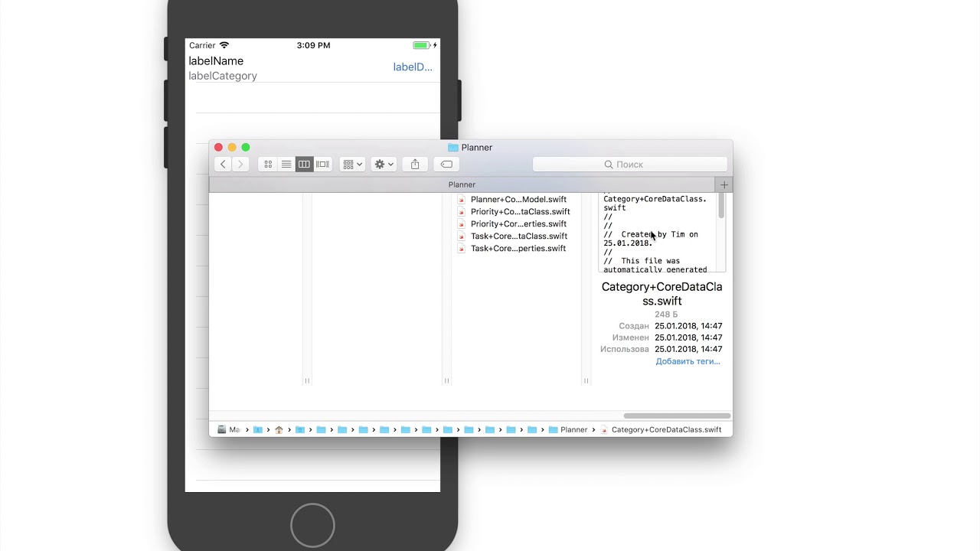Click the 3:09 PM simulator clock
Screen dimensions: 980x551
point(313,45)
